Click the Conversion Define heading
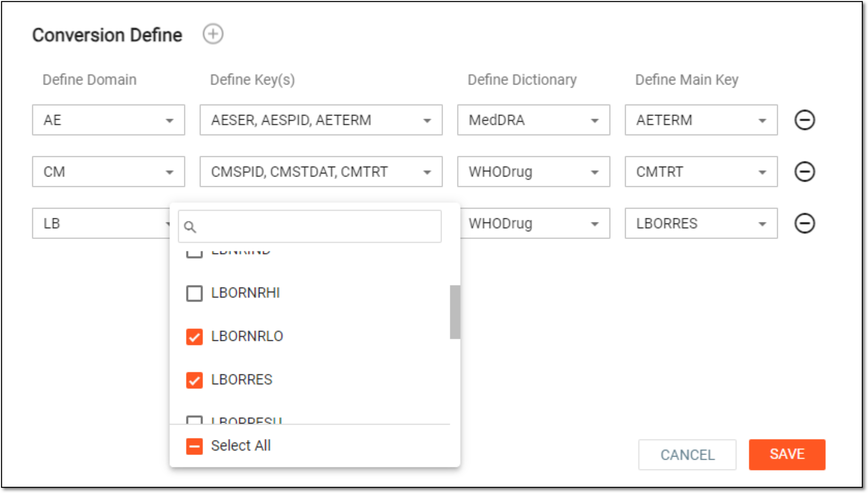 pyautogui.click(x=107, y=35)
